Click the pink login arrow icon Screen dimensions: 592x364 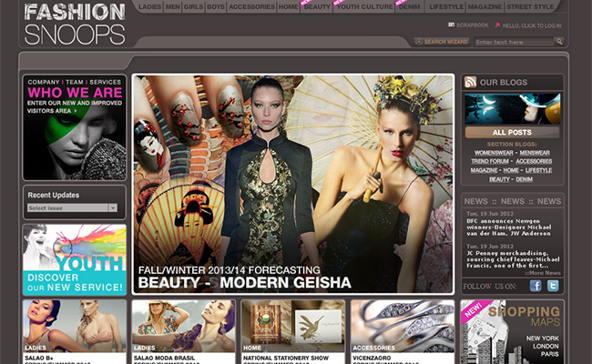pyautogui.click(x=497, y=25)
